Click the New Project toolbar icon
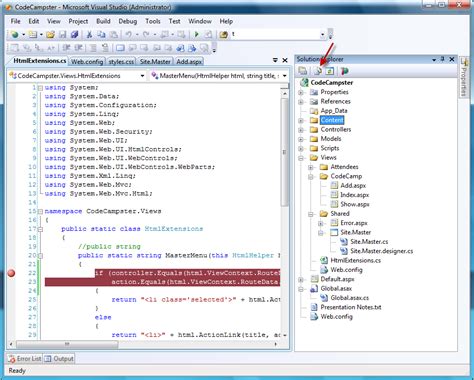The height and width of the screenshot is (380, 474). click(15, 34)
